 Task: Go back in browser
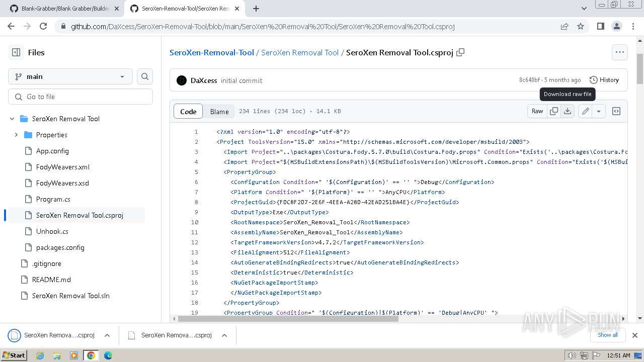pos(11,26)
